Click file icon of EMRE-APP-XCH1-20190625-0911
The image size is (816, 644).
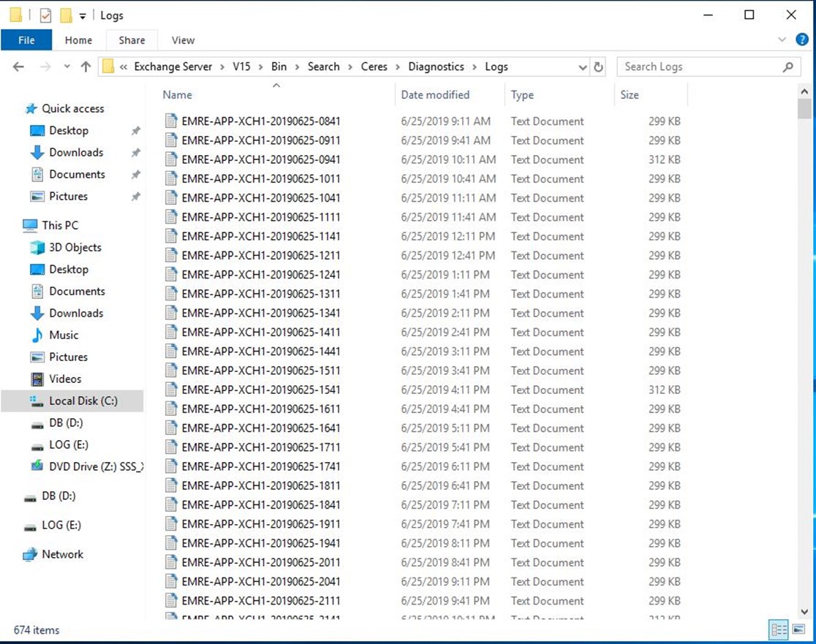coord(170,140)
